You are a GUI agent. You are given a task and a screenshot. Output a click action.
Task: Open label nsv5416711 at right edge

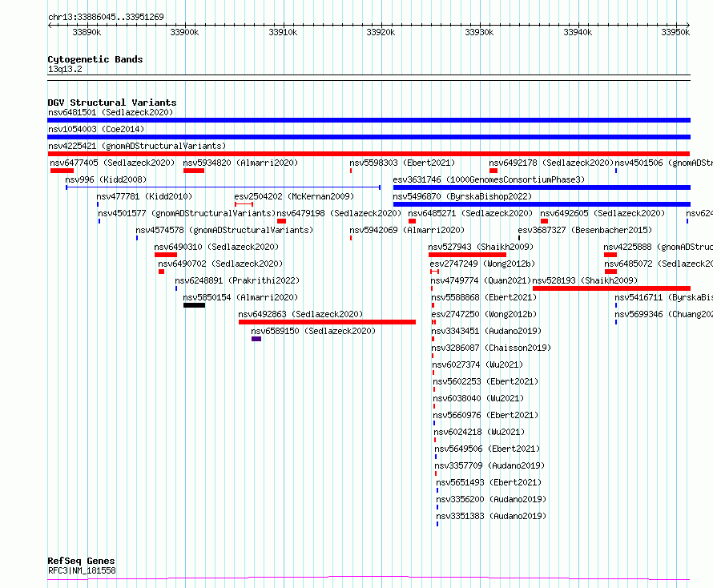[x=664, y=297]
